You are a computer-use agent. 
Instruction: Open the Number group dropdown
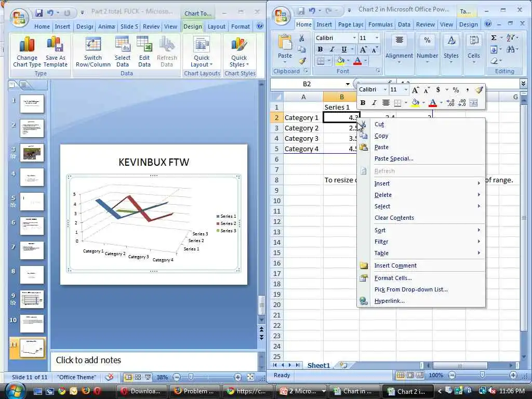pos(427,49)
